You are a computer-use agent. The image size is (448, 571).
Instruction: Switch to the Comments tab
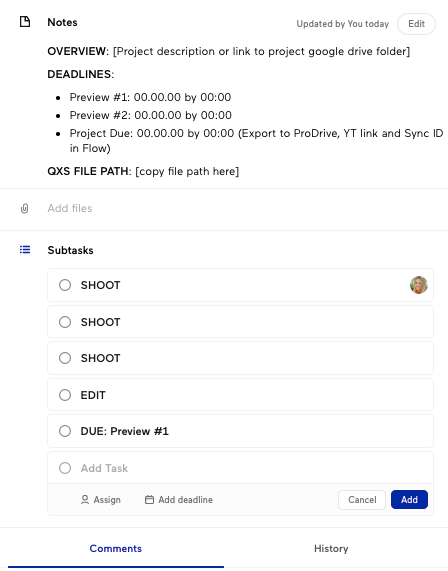116,548
